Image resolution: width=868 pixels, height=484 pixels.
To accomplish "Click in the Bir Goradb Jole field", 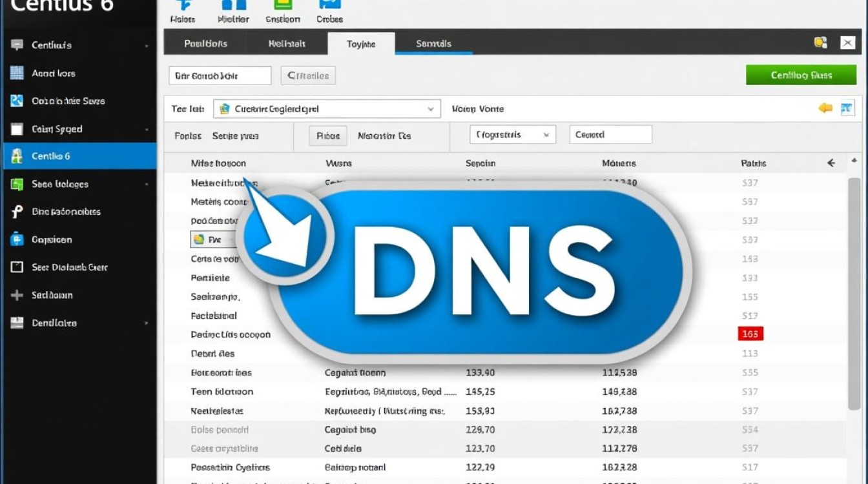I will (220, 76).
